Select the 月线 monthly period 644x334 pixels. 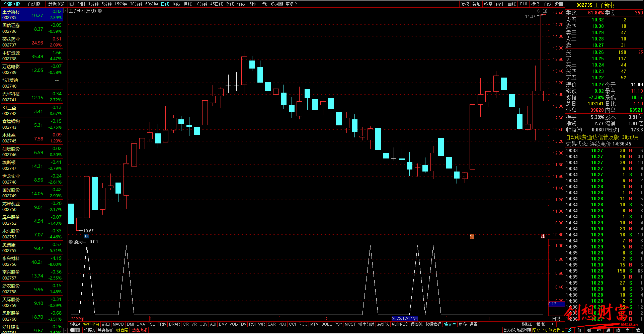188,4
